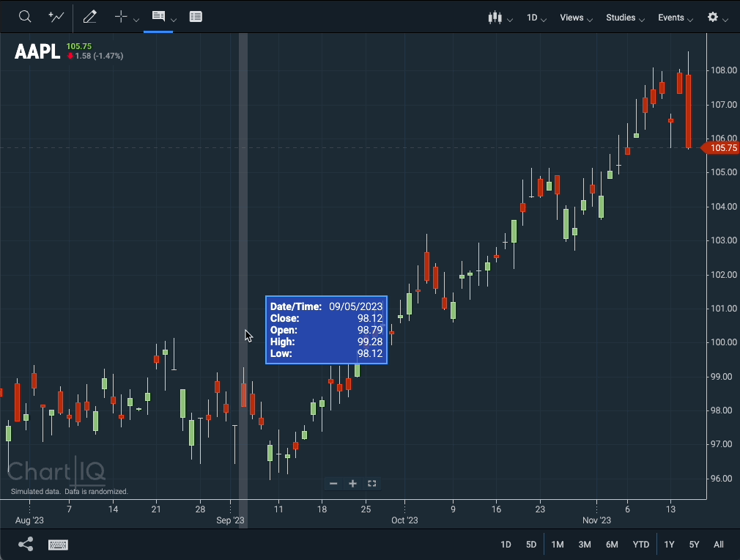Set range to 5Y
Viewport: 740px width, 560px height.
coord(694,545)
